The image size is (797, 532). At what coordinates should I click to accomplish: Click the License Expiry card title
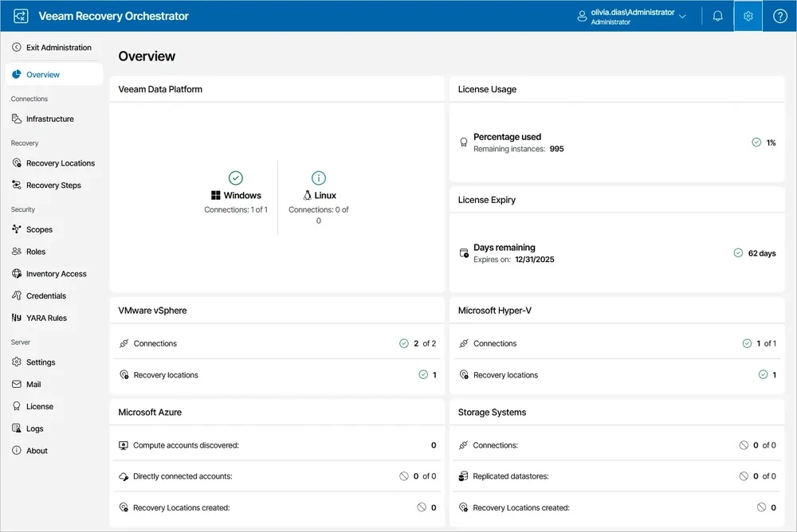486,200
